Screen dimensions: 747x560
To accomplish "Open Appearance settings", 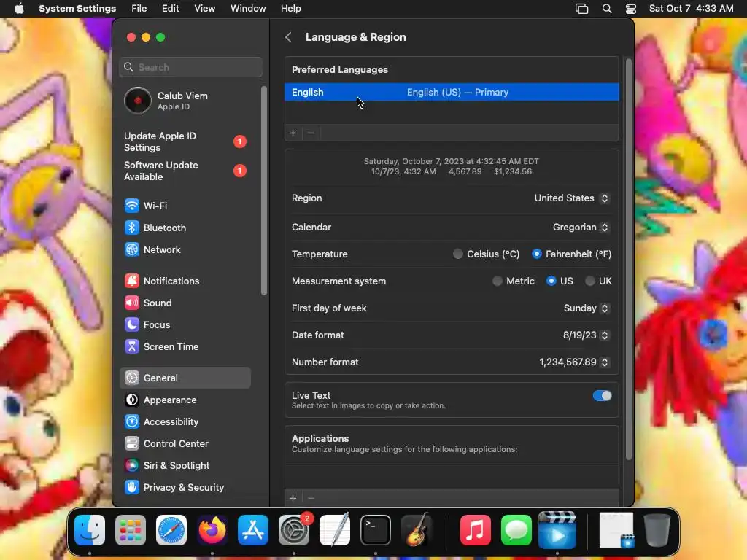I will point(185,400).
